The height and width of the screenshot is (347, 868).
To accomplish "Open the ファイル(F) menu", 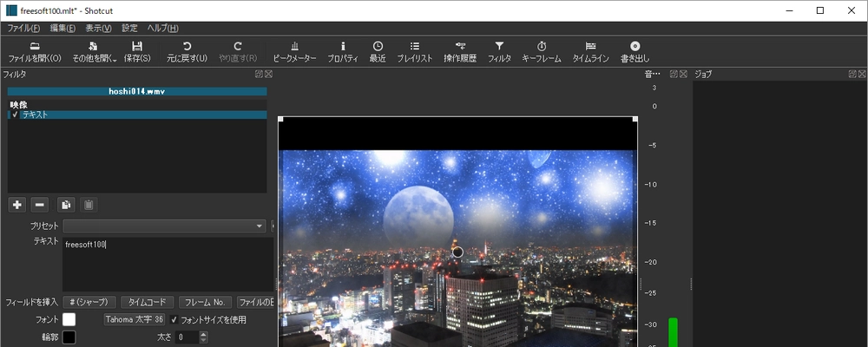I will (23, 28).
